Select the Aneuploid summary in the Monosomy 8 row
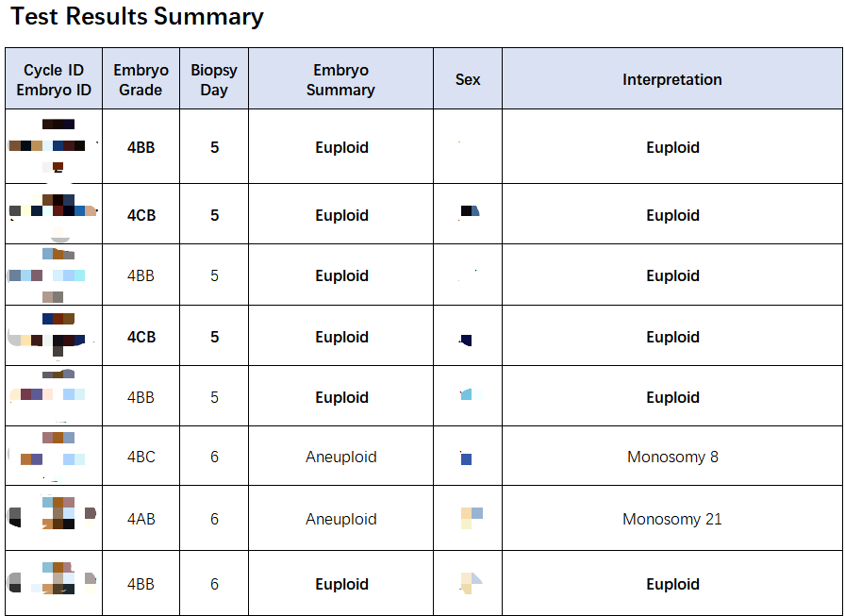This screenshot has height=616, width=845. (340, 458)
